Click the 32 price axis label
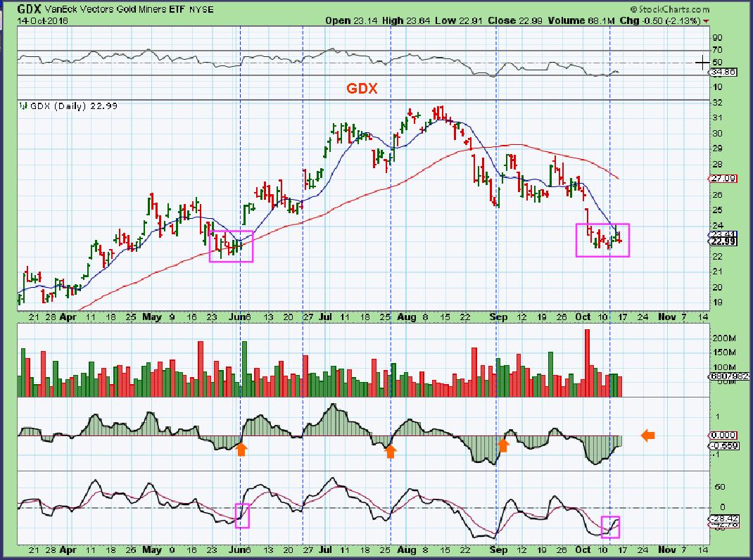 [718, 103]
